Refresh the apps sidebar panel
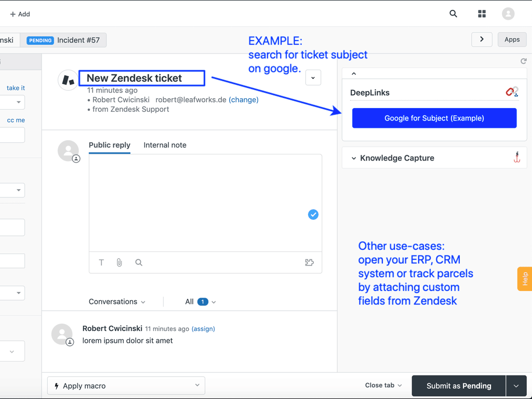Viewport: 532px width, 399px height. tap(523, 61)
